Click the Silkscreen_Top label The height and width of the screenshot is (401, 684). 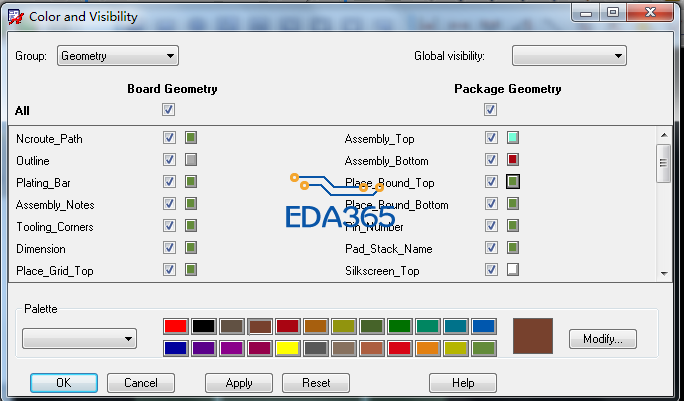click(382, 271)
